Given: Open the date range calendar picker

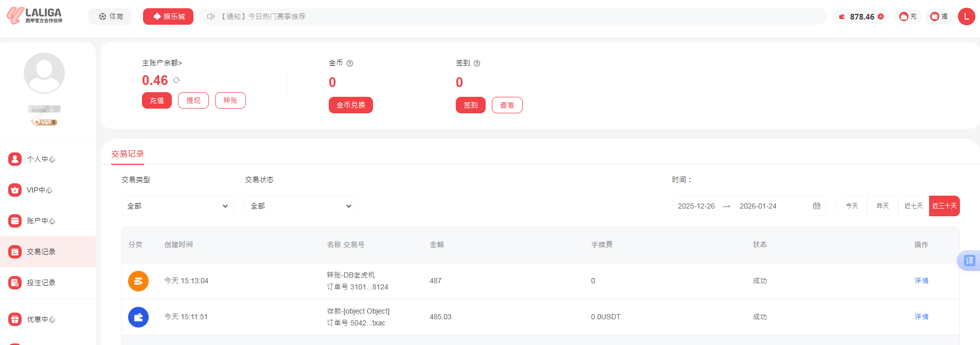Looking at the screenshot, I should 816,205.
